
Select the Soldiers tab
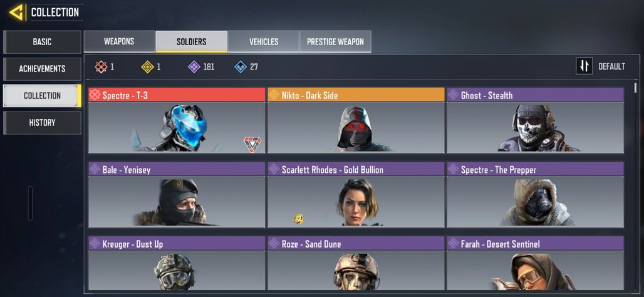[x=192, y=41]
